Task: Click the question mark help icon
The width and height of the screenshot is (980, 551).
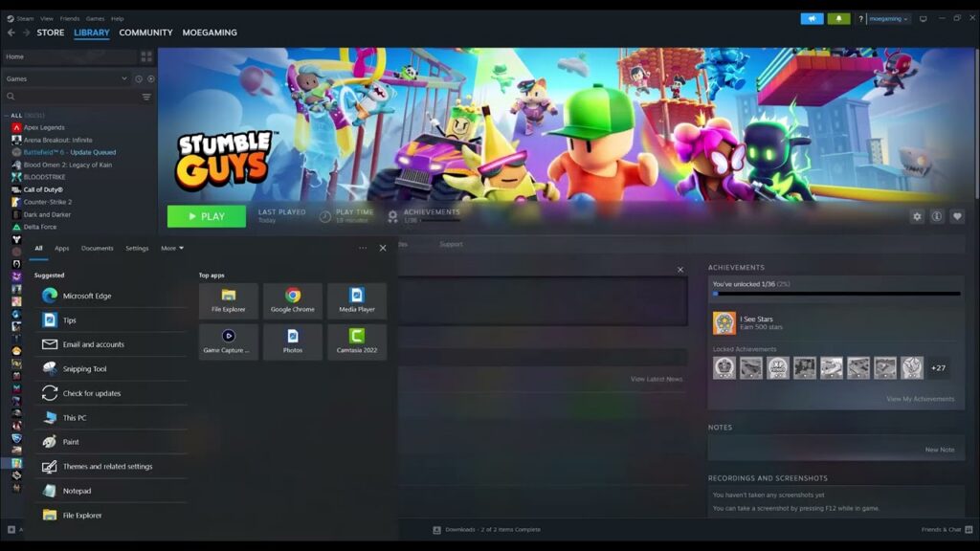Action: pyautogui.click(x=860, y=19)
